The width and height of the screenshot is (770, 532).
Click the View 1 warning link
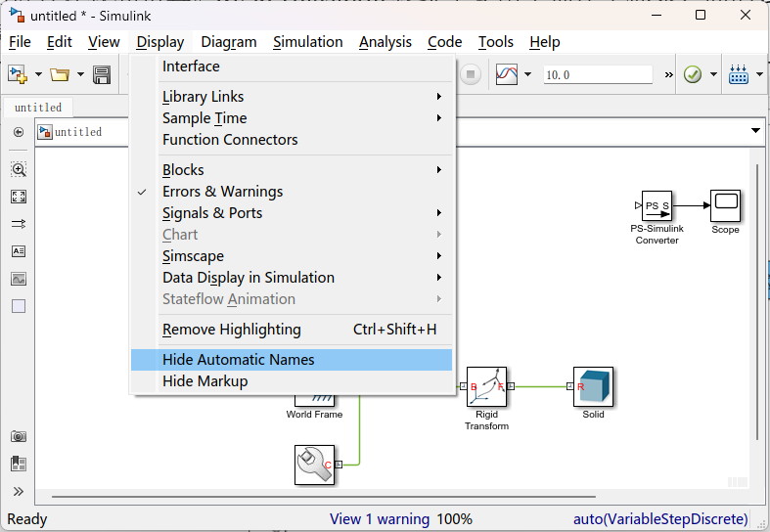click(x=379, y=519)
